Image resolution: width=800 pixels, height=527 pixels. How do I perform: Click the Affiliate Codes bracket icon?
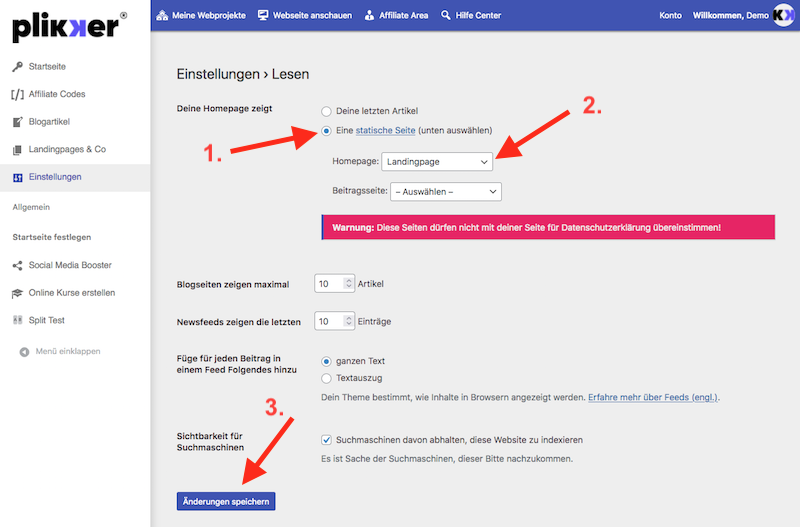pos(17,94)
